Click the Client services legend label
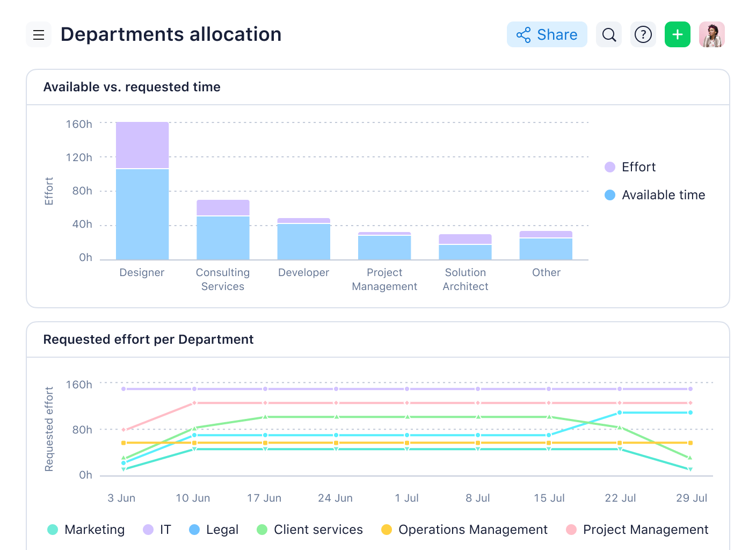756x550 pixels. (x=318, y=530)
